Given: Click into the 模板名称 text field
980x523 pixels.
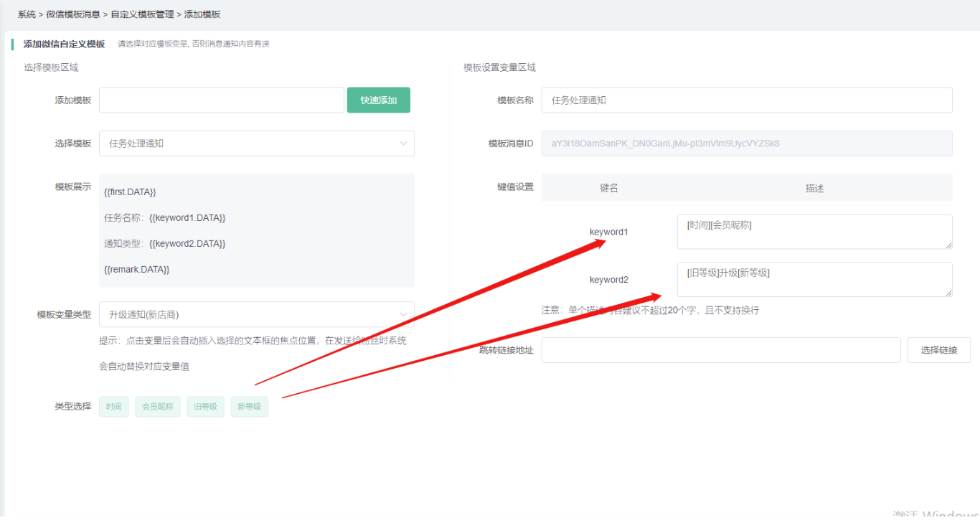Looking at the screenshot, I should [x=746, y=100].
